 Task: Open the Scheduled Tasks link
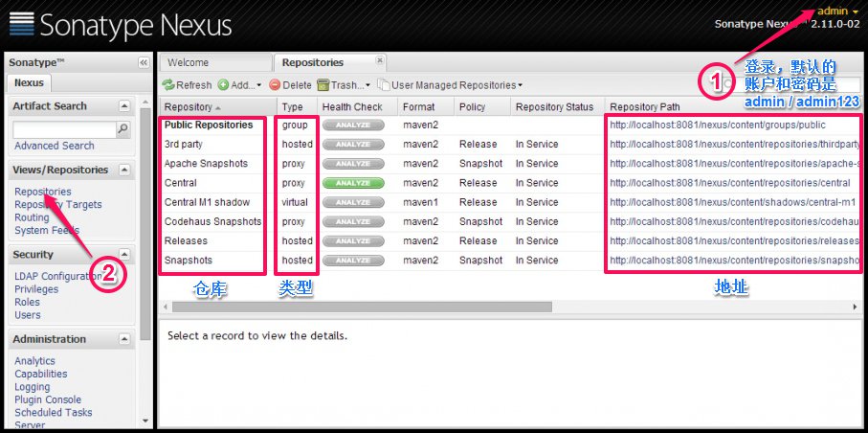coord(54,413)
